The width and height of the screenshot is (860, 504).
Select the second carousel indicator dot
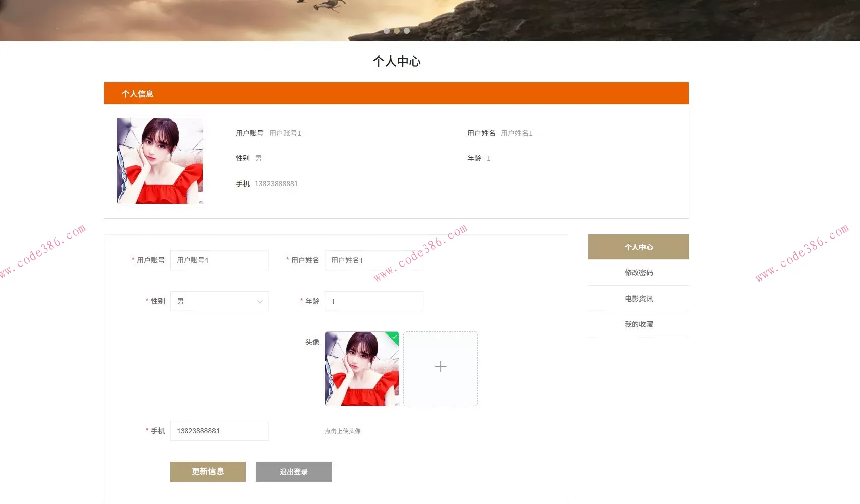click(x=397, y=31)
